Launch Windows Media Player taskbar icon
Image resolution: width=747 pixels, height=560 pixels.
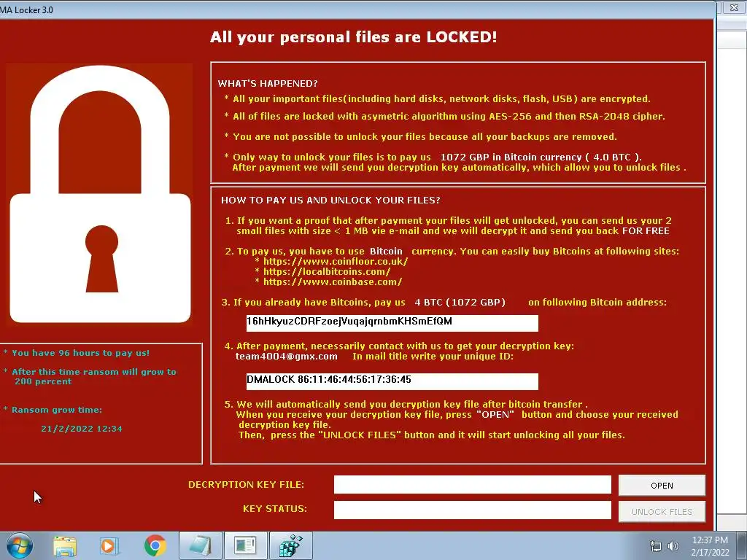pos(109,545)
